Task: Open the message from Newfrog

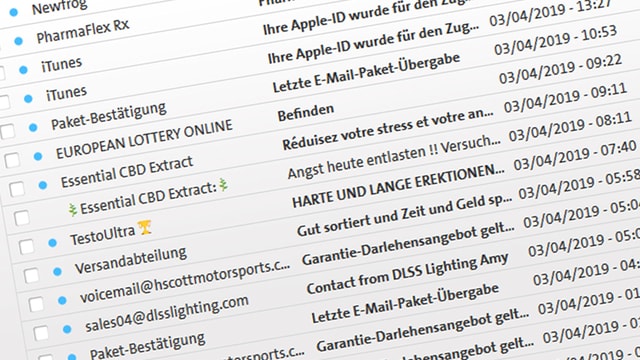Action: (60, 7)
